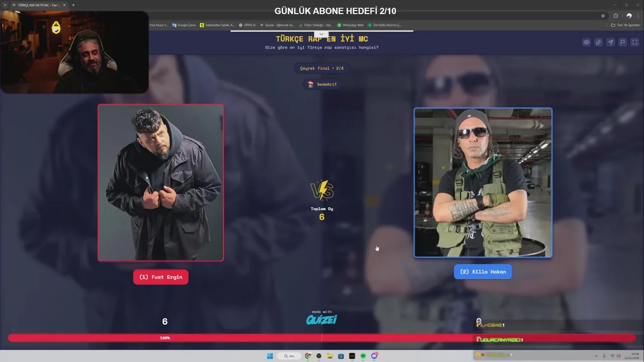Open Chrome from the taskbar
This screenshot has height=362, width=644.
click(308, 356)
